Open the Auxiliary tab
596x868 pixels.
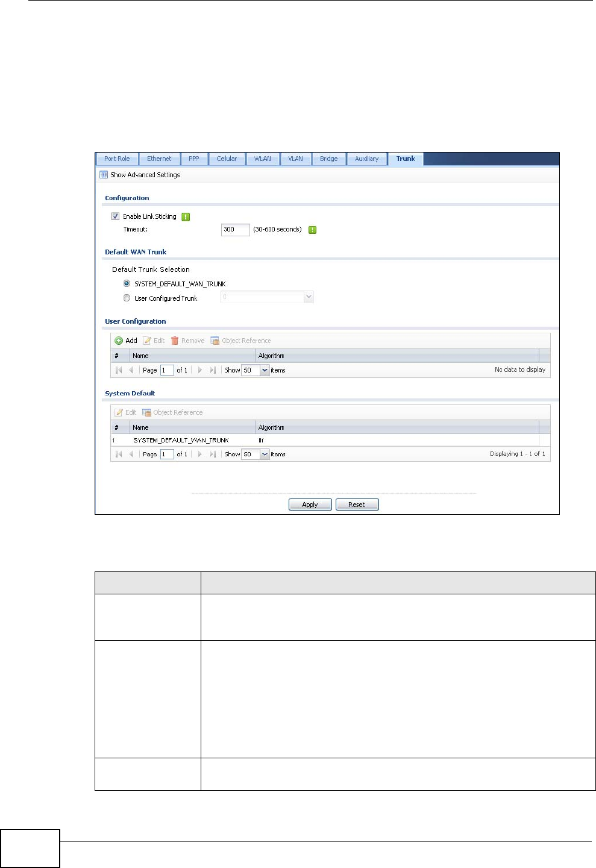click(x=367, y=159)
